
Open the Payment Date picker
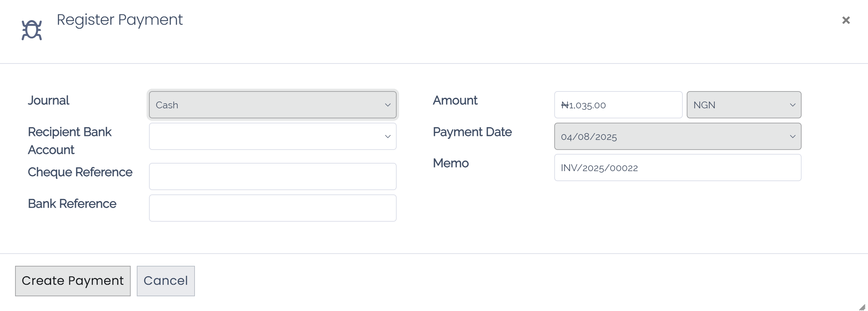pos(678,136)
